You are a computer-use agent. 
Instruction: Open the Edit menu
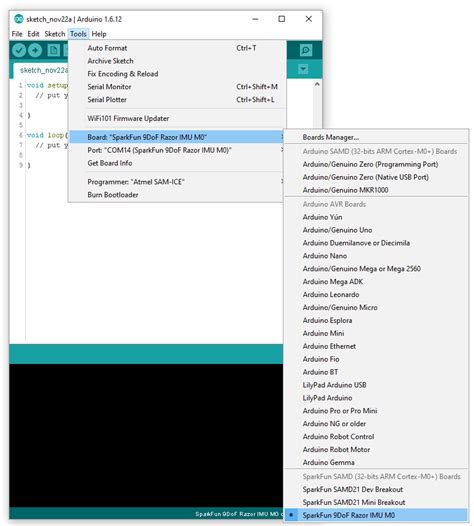coord(33,34)
